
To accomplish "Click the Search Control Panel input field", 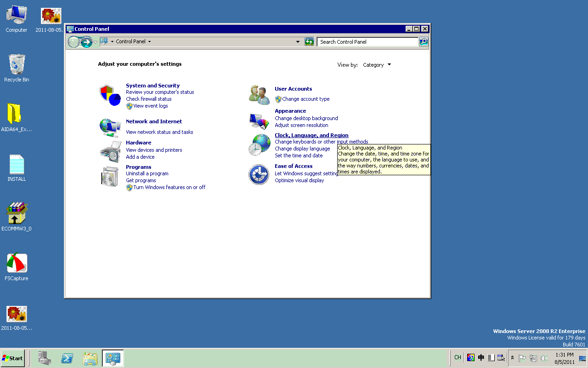I will point(367,41).
